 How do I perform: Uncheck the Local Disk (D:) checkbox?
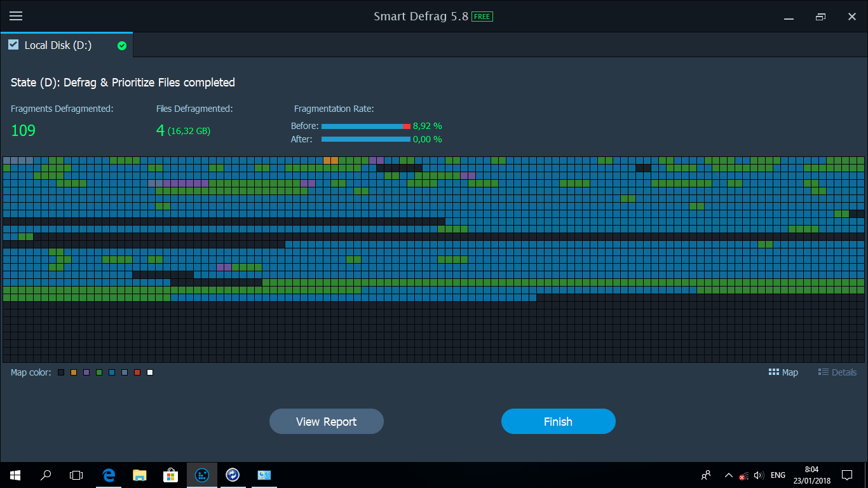(x=13, y=44)
